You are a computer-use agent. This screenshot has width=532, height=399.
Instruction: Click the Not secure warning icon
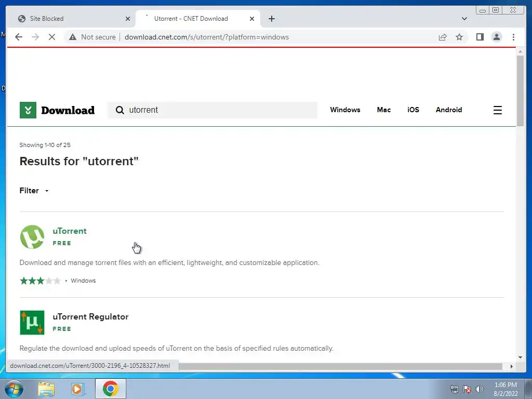(x=73, y=37)
